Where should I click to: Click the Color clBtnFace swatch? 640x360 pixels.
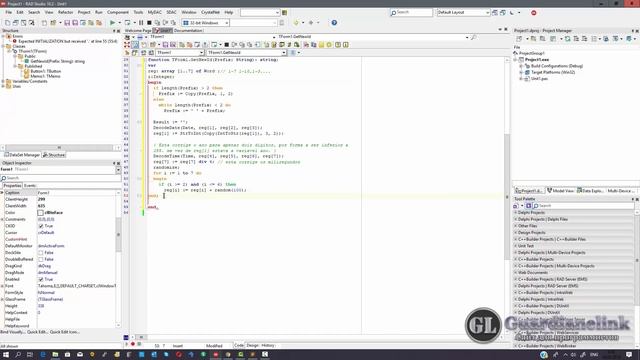40,213
